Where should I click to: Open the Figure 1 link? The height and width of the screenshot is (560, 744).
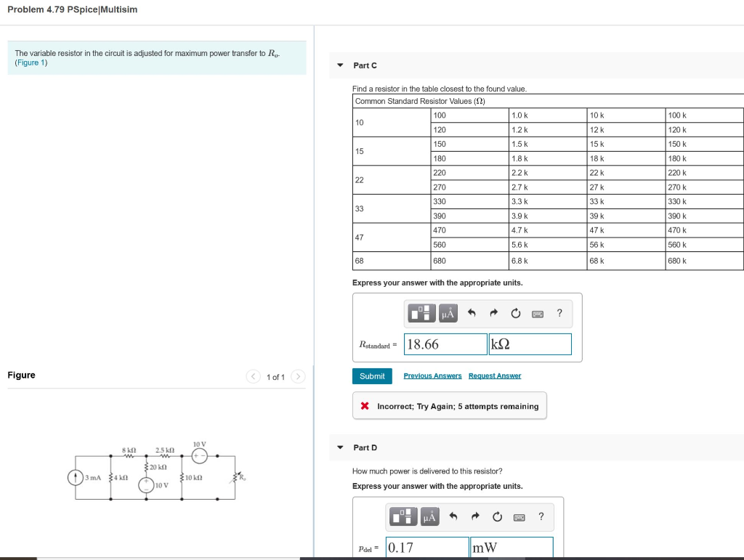click(x=32, y=62)
